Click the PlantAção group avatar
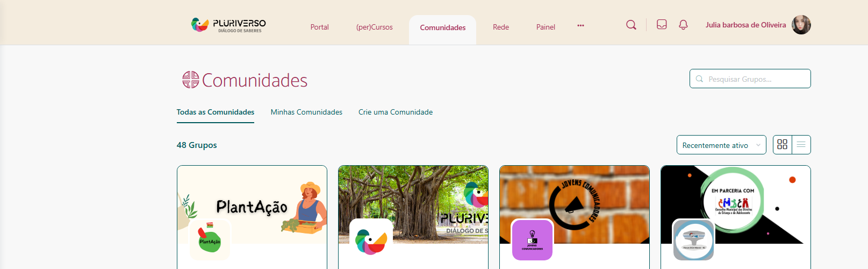The height and width of the screenshot is (269, 868). [210, 240]
